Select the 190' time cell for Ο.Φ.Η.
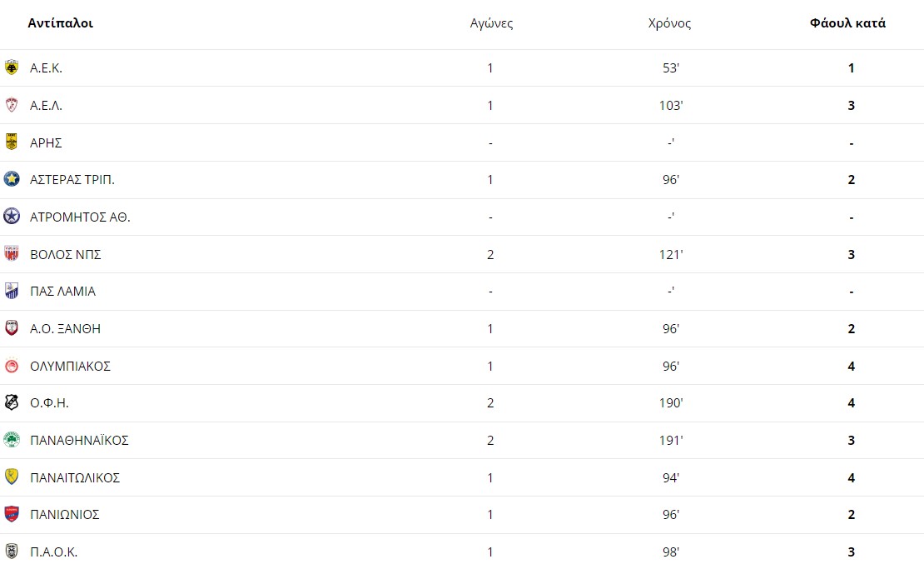Screen dimensions: 924x569 tap(671, 402)
